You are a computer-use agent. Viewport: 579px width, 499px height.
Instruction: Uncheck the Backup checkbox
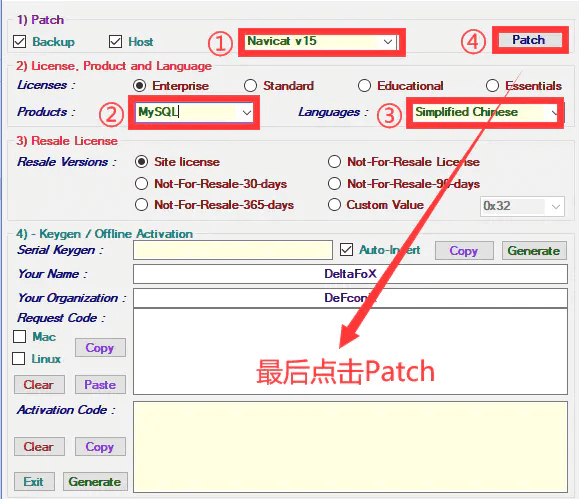click(20, 42)
